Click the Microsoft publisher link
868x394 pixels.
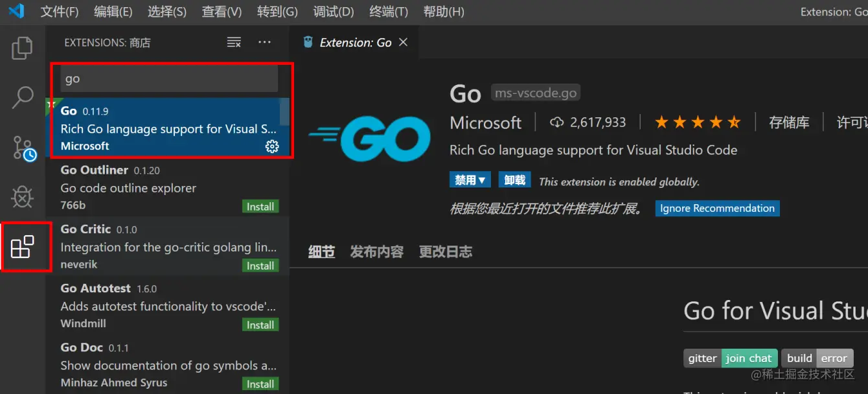[485, 122]
